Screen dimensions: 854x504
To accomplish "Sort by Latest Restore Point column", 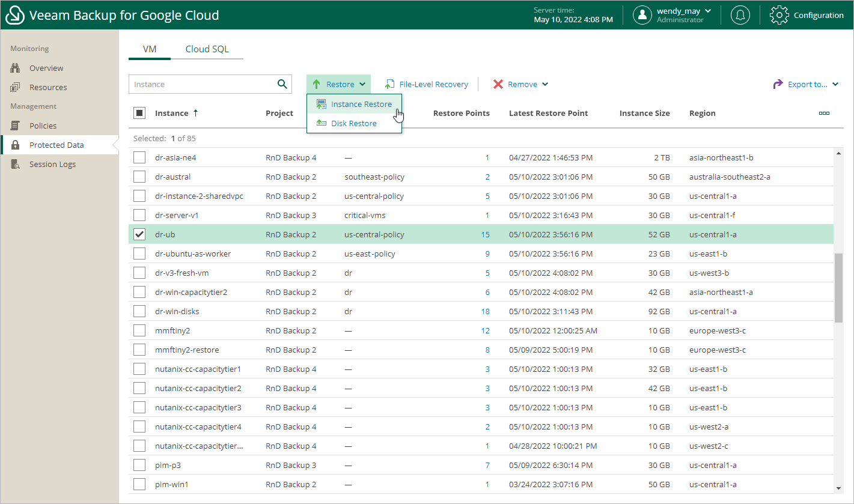I will 548,113.
